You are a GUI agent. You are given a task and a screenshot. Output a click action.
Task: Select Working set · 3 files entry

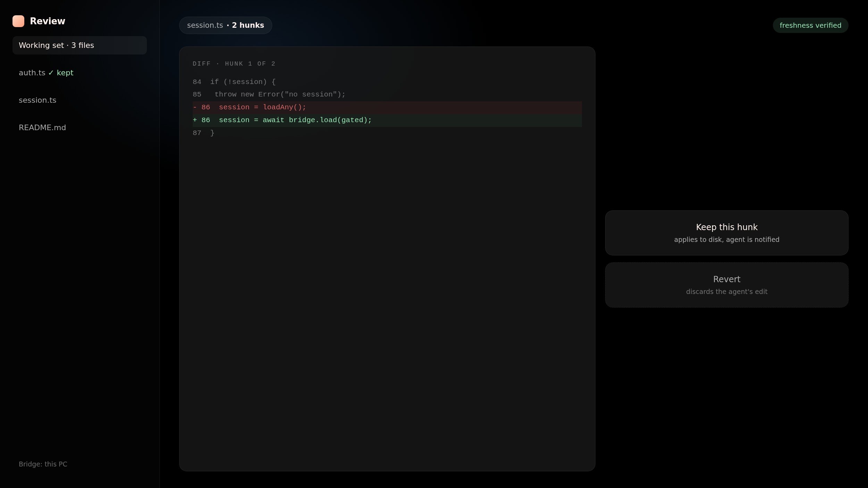[x=80, y=45]
